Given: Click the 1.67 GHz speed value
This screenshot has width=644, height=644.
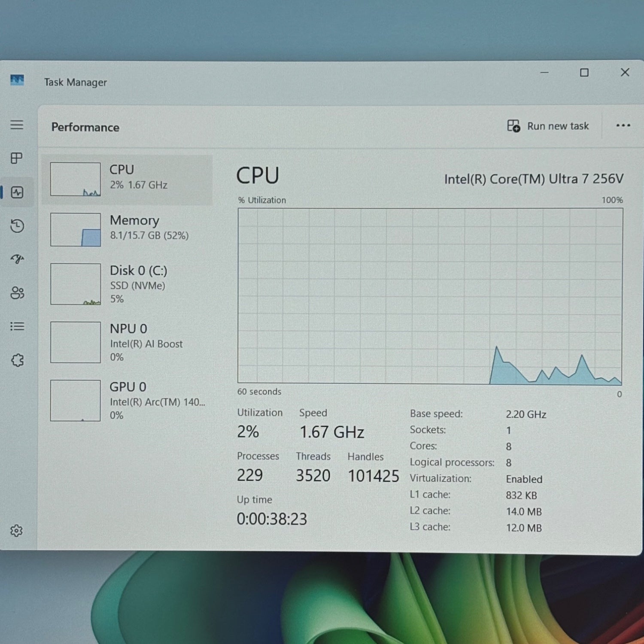Looking at the screenshot, I should [332, 432].
